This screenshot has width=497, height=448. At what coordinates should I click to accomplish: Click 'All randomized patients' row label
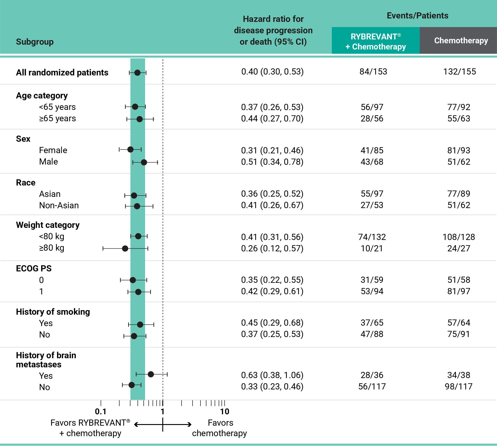click(x=62, y=73)
